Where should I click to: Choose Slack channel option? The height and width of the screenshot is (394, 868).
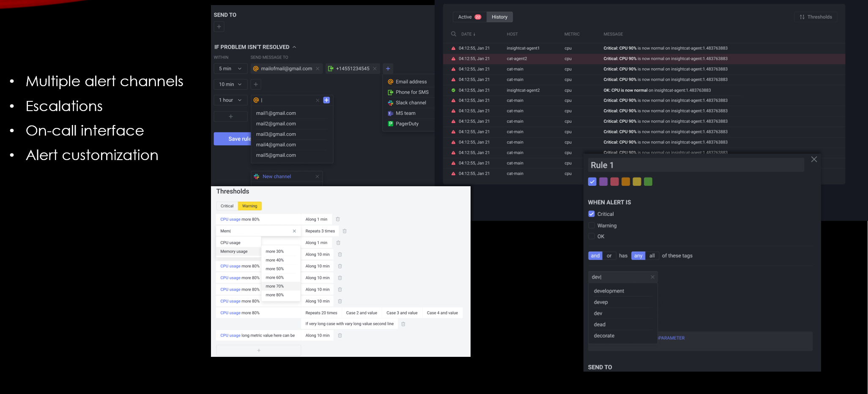[407, 103]
